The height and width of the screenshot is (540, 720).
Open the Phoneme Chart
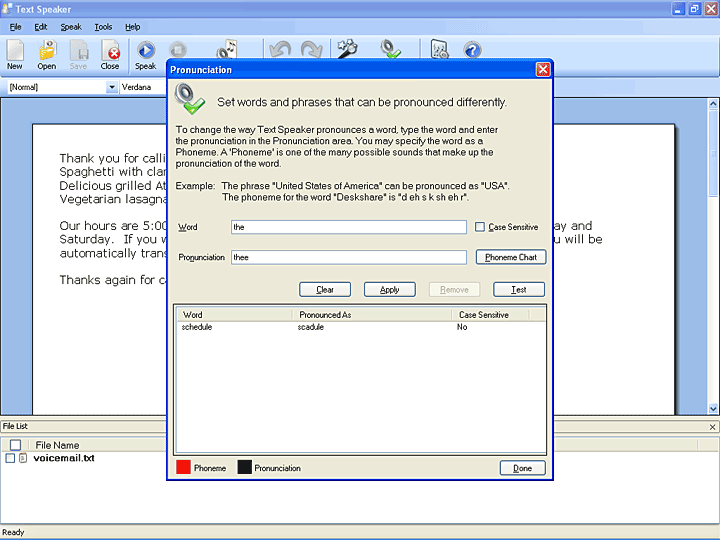tap(511, 257)
